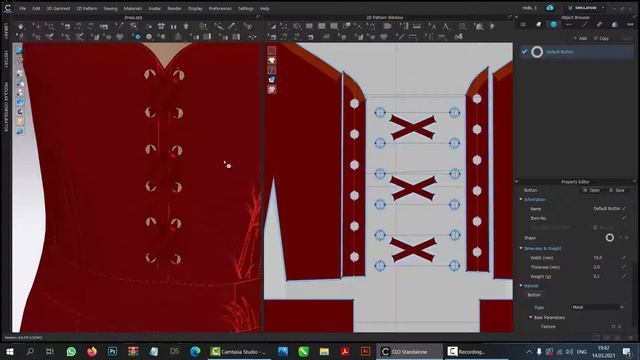Click the Simulate arrow icon in 3D toolbar
The height and width of the screenshot is (360, 640).
point(20,27)
